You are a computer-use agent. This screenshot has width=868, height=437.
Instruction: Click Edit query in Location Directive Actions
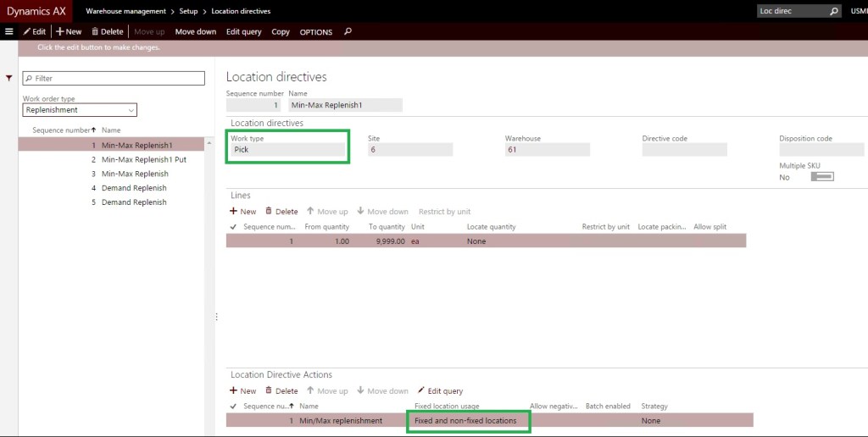tap(440, 391)
